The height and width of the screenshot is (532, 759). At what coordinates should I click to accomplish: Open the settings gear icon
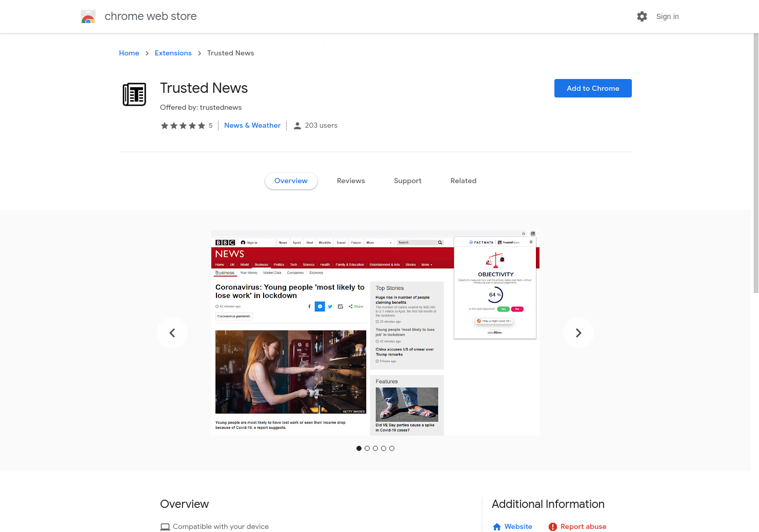click(642, 16)
